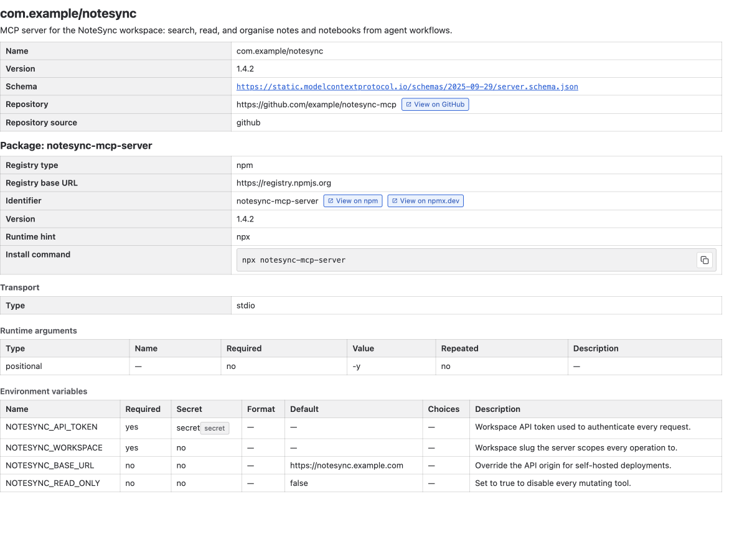The image size is (747, 560).
Task: Select the Registry type value npm
Action: [245, 166]
